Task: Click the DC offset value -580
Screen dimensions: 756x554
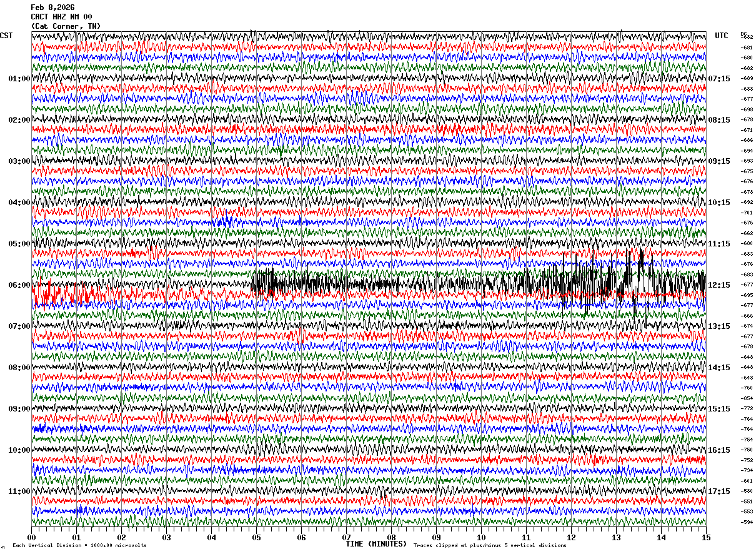Action: click(747, 491)
